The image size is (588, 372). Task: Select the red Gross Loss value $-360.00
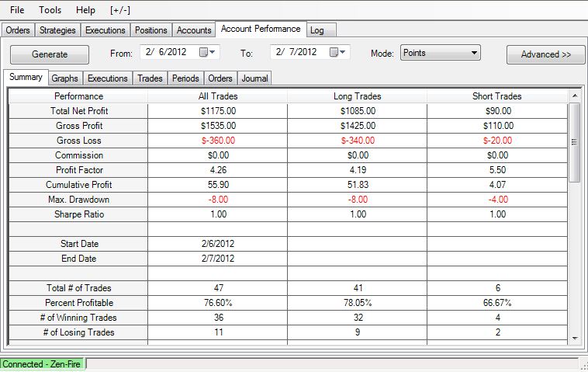click(218, 141)
